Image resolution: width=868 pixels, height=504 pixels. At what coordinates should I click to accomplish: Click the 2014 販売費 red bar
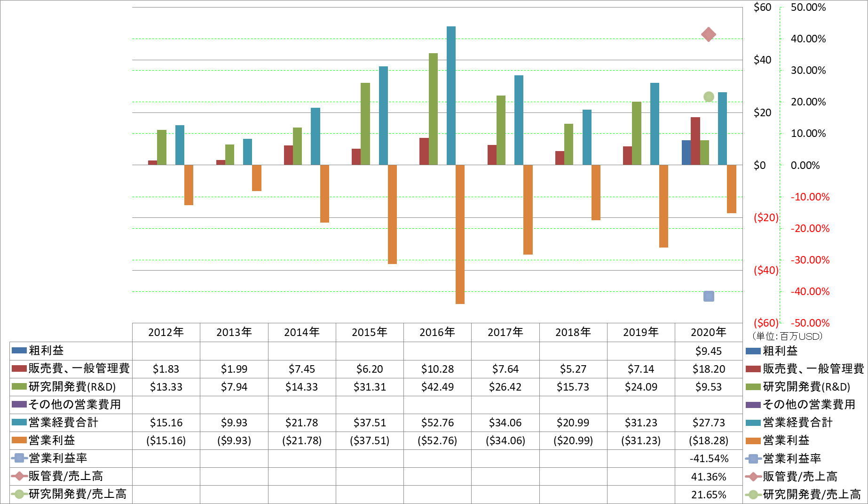click(x=288, y=155)
